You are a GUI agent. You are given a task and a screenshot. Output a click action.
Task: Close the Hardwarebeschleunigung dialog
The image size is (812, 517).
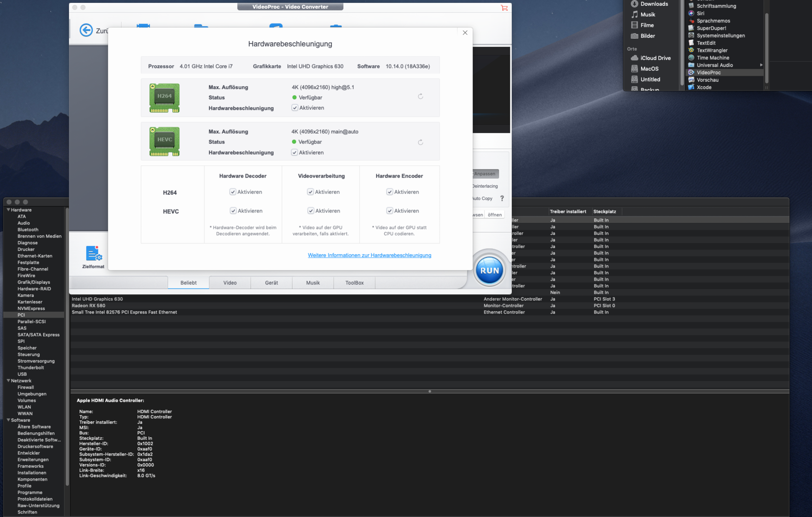pos(465,33)
